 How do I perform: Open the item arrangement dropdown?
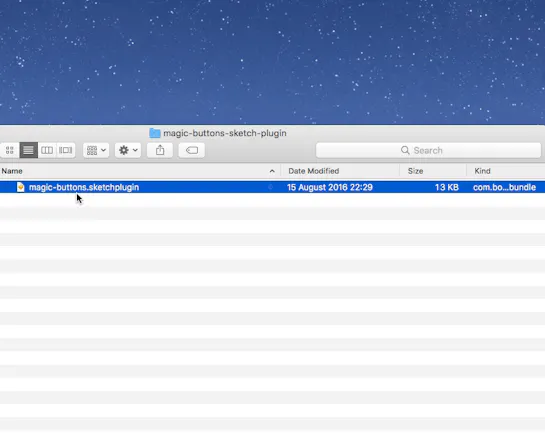[x=96, y=150]
